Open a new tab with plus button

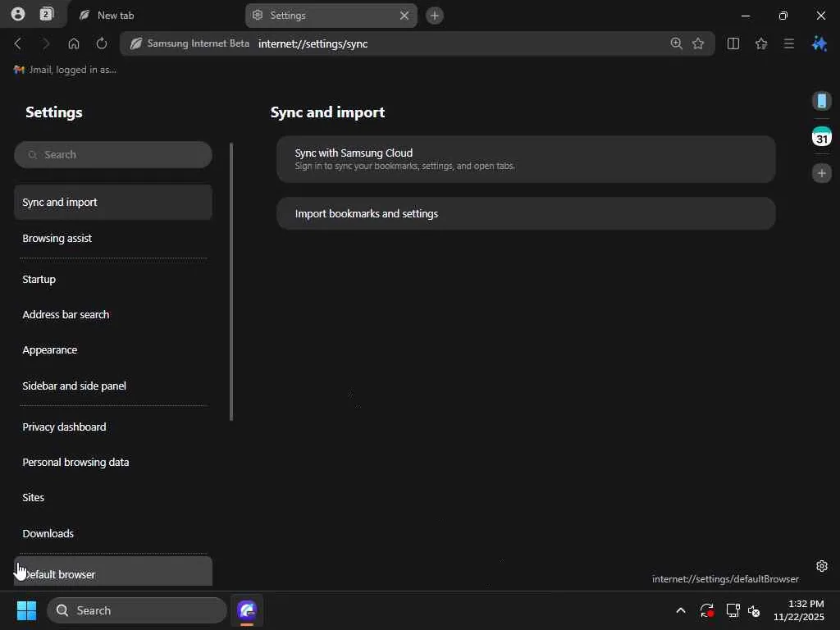click(x=435, y=16)
